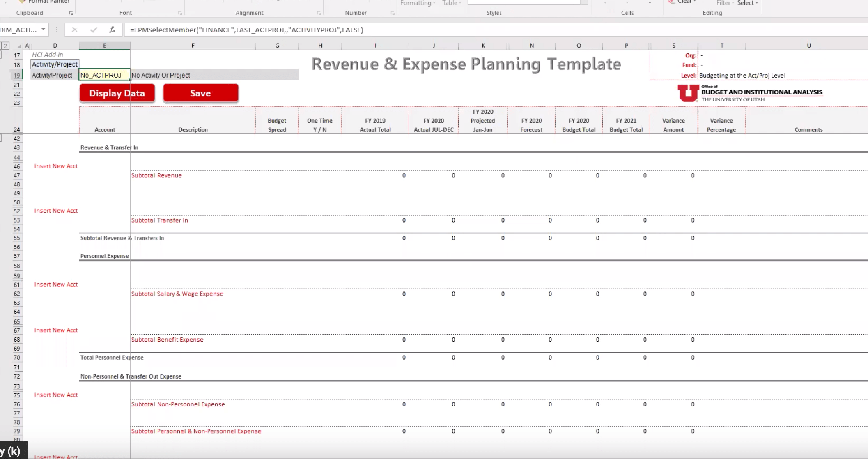Click the Name Box field
This screenshot has width=868, height=459.
[x=20, y=30]
